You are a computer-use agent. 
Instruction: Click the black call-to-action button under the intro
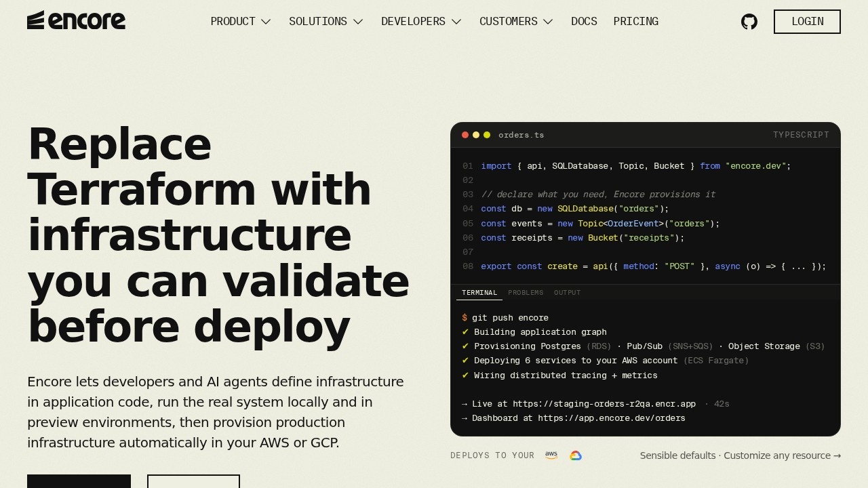coord(79,481)
